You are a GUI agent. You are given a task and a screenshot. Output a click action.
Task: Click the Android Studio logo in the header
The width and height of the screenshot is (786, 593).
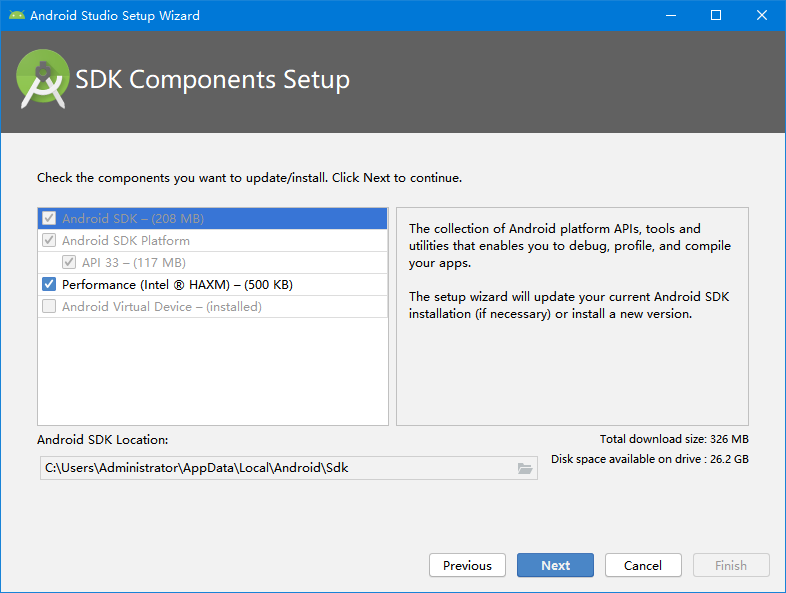pyautogui.click(x=43, y=81)
